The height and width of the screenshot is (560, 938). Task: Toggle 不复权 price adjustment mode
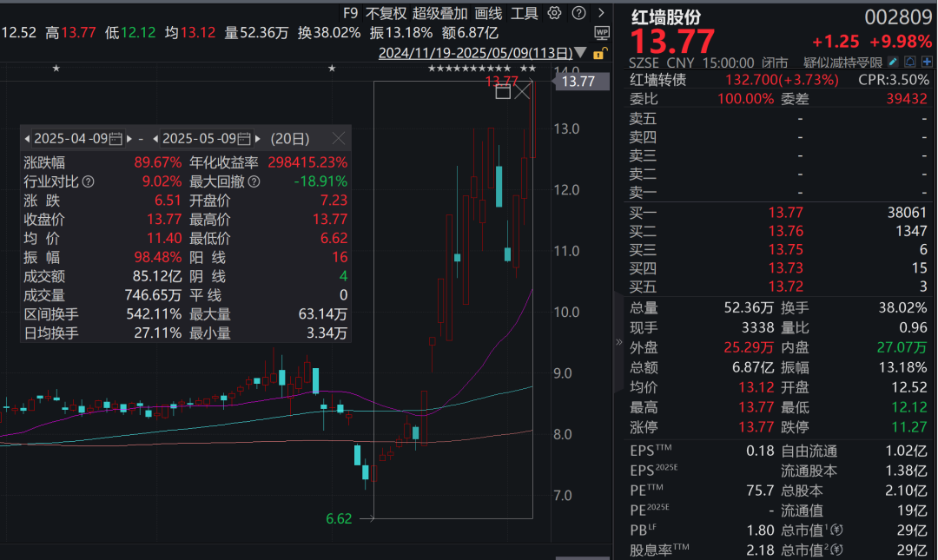click(386, 13)
